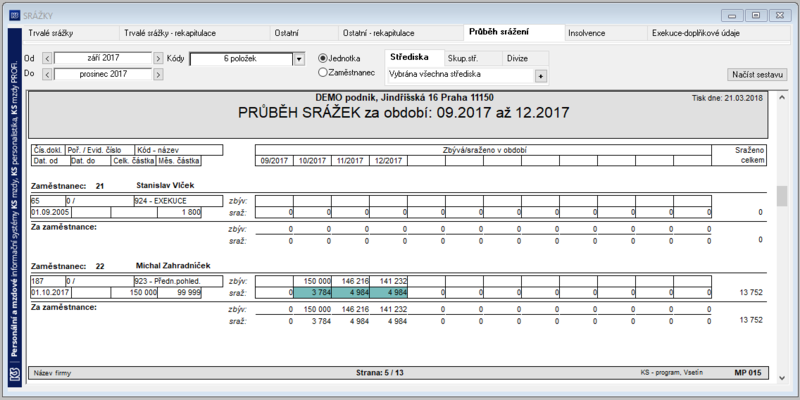Click the document number 65 cell
This screenshot has width=800, height=400.
pos(47,201)
